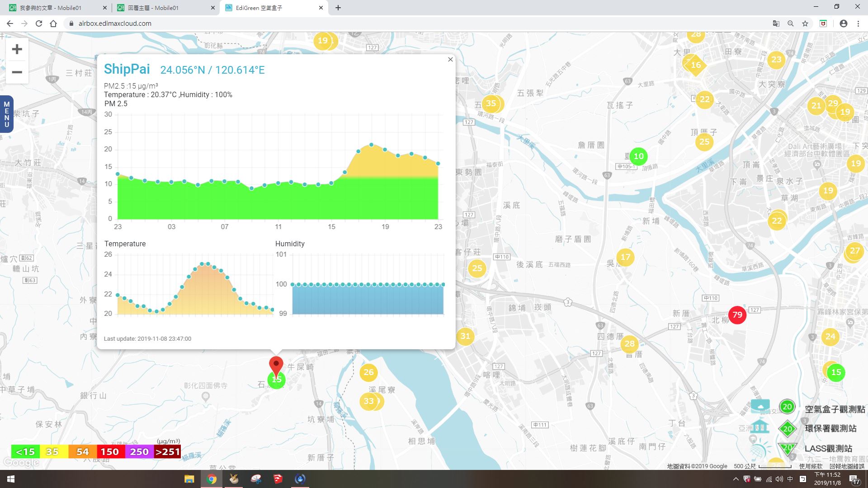Go back to previous page
This screenshot has height=488, width=868.
click(9, 23)
